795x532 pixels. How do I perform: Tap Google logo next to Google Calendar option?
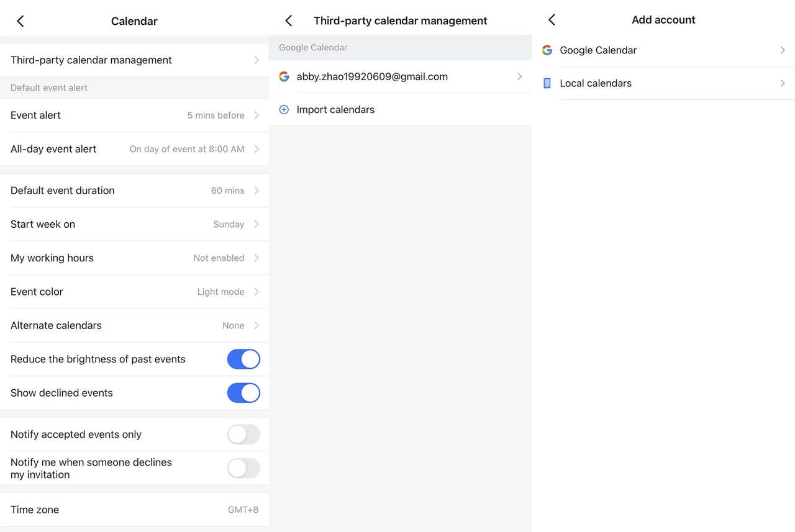click(x=547, y=50)
